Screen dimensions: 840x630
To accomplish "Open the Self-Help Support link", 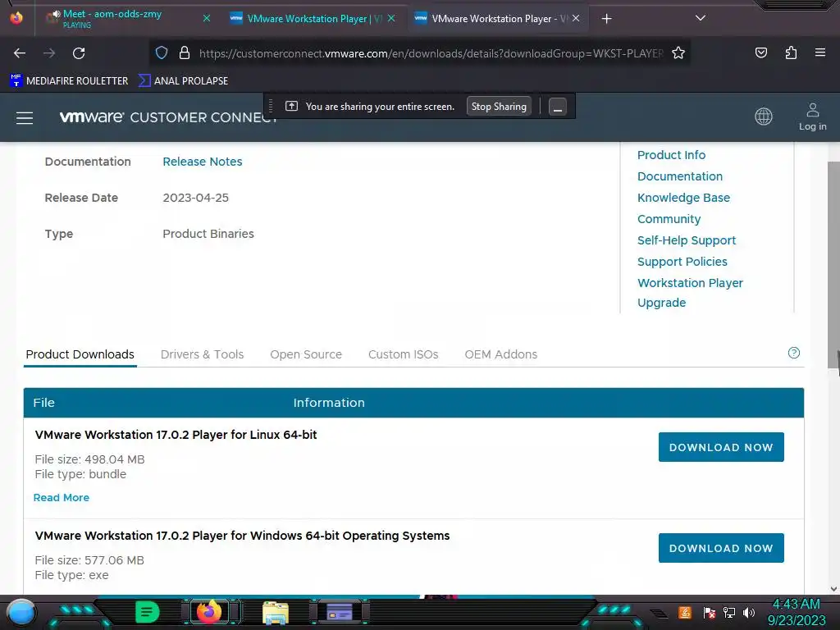I will point(687,240).
